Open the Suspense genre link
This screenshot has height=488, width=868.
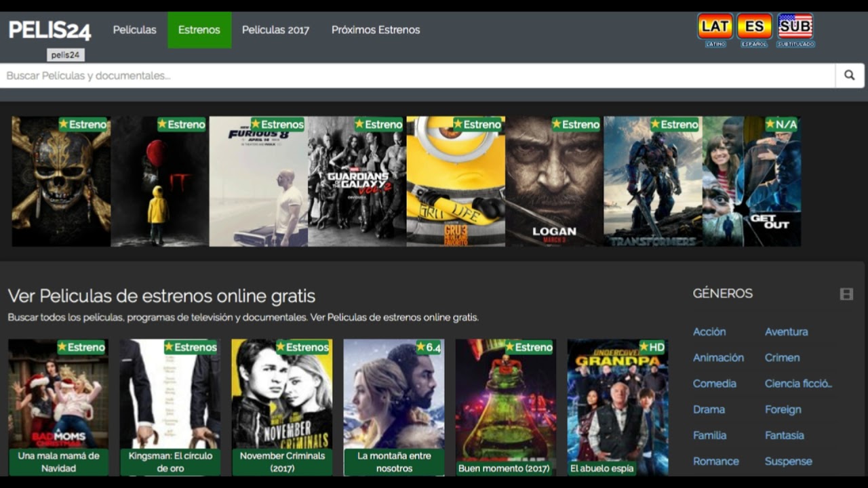click(789, 461)
